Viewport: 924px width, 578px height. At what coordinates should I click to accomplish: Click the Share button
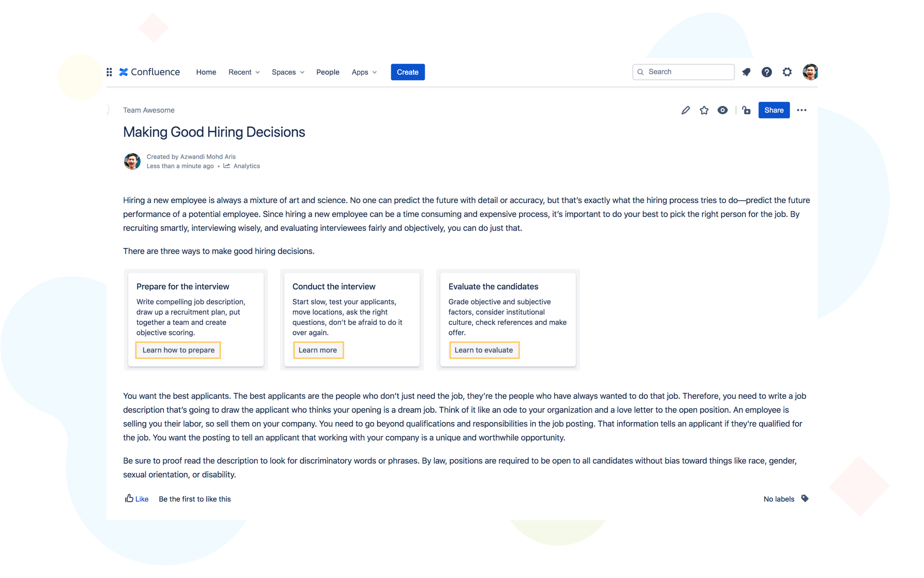[x=774, y=110]
